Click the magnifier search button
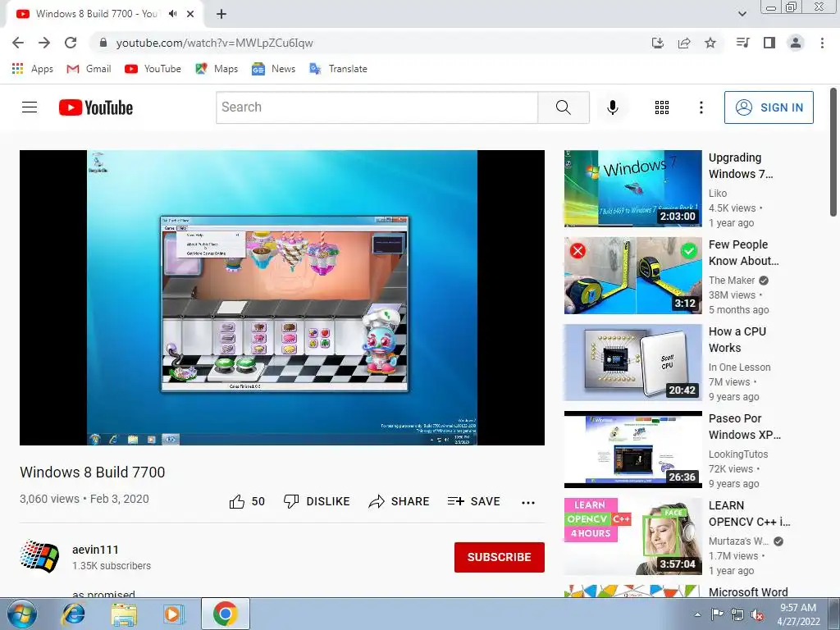The width and height of the screenshot is (840, 630). [x=564, y=107]
